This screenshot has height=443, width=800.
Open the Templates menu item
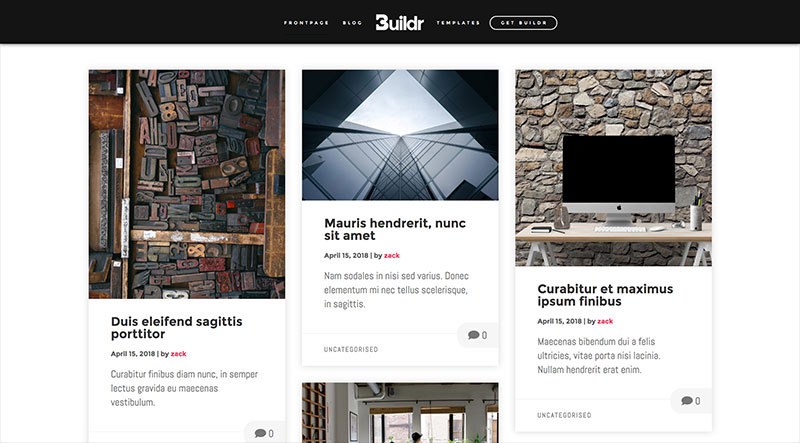pyautogui.click(x=458, y=23)
